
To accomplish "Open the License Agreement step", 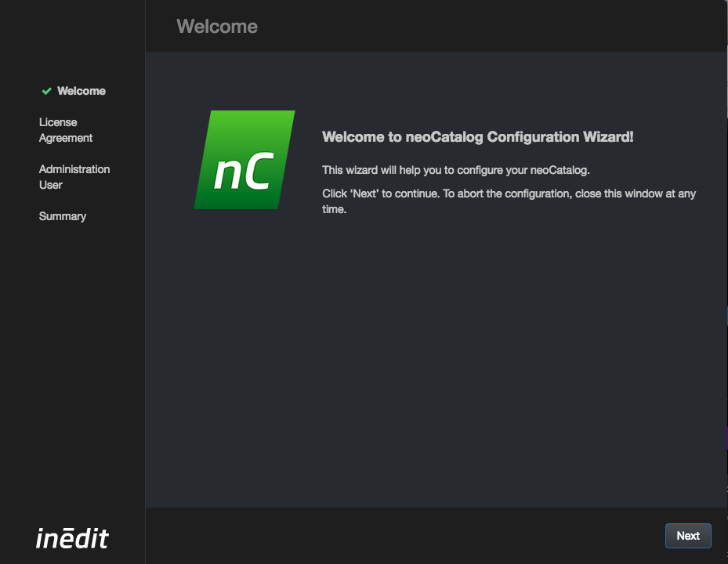I will pyautogui.click(x=66, y=130).
